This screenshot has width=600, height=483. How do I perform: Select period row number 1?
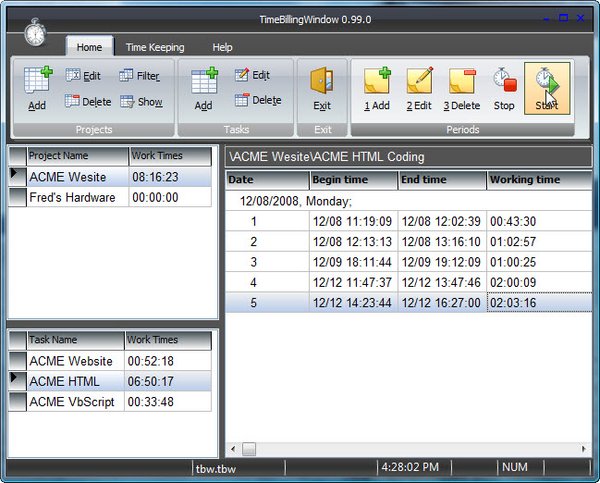pyautogui.click(x=409, y=221)
